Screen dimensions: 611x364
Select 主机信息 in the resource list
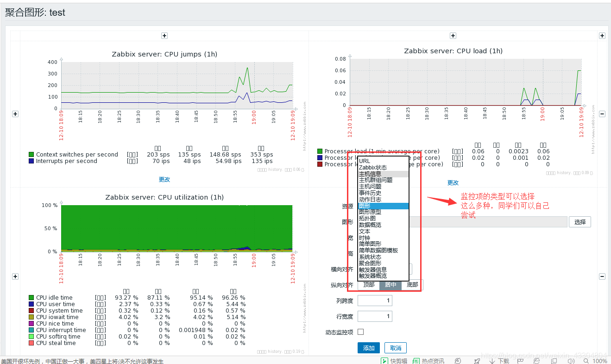[383, 174]
